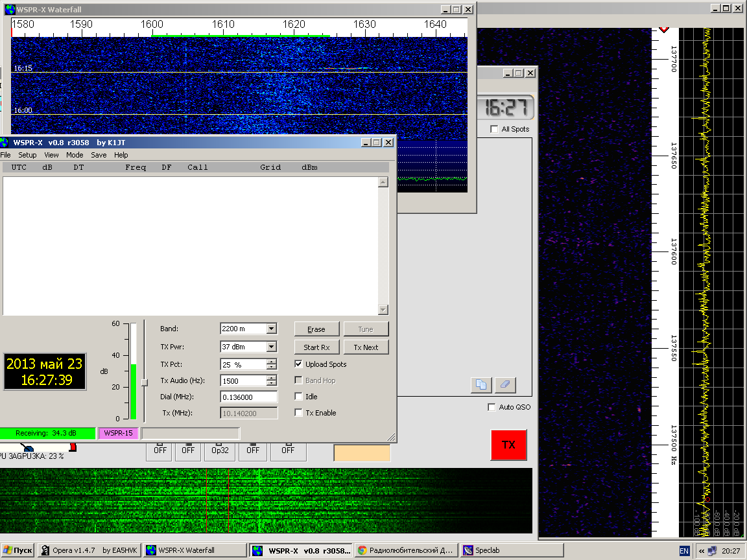Enable the Idle checkbox
Image resolution: width=747 pixels, height=560 pixels.
(299, 397)
